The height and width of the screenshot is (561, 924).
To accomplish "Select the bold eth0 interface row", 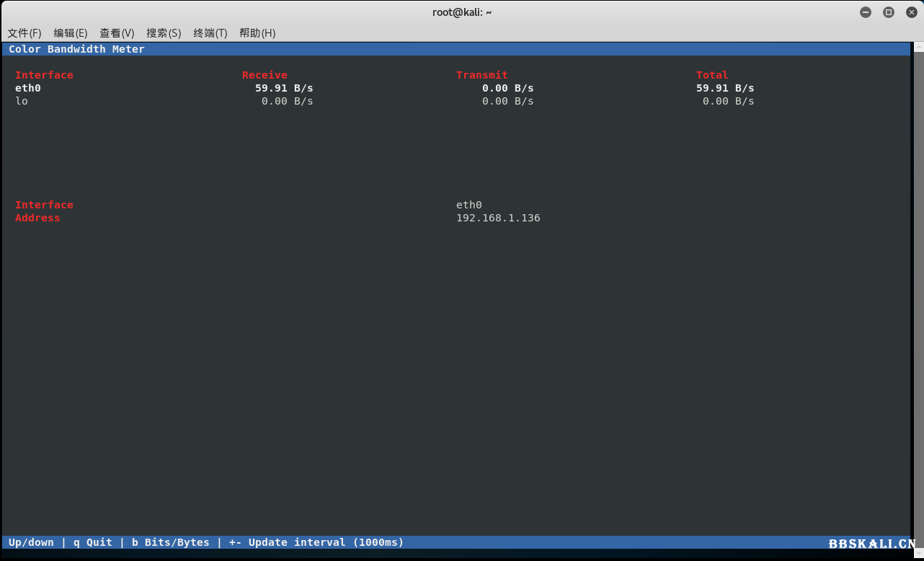I will click(28, 88).
